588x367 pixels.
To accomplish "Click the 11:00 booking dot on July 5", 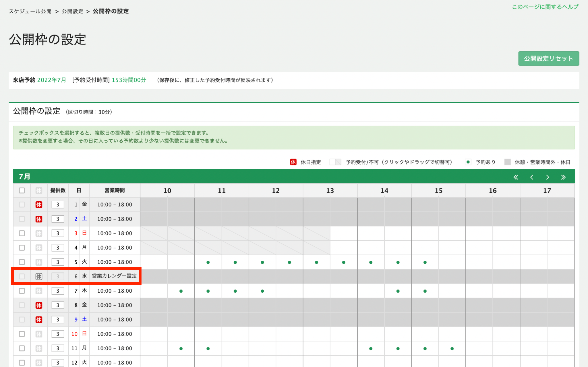I will [x=208, y=262].
